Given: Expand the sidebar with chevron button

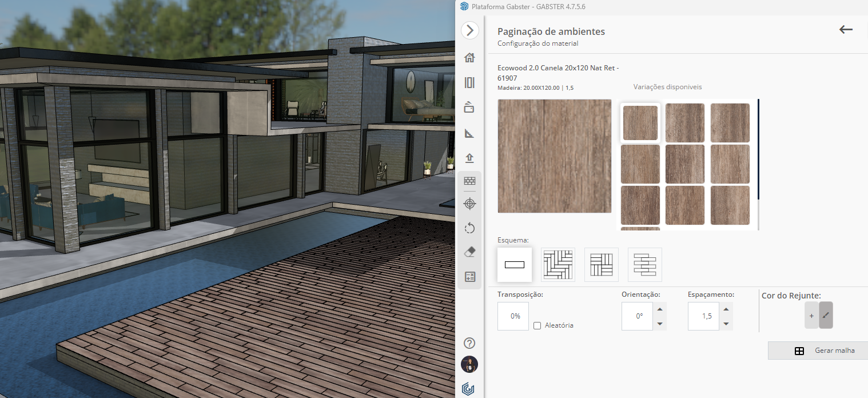Looking at the screenshot, I should point(469,30).
